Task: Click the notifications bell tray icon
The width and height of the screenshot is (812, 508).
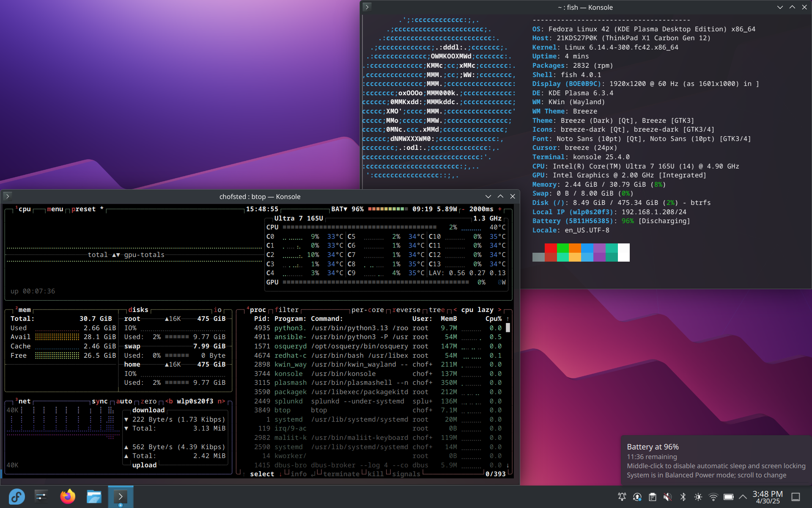Action: pyautogui.click(x=622, y=497)
